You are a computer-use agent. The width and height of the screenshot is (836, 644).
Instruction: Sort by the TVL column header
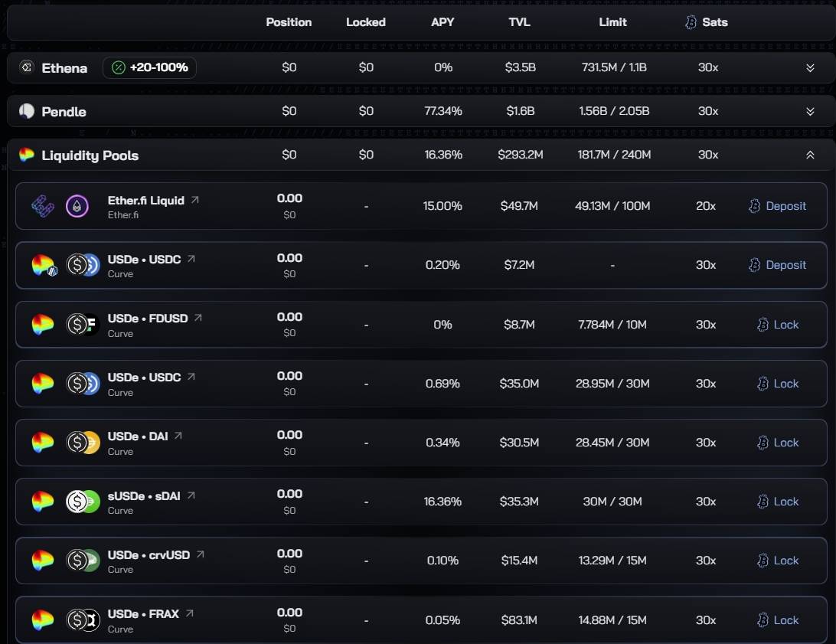tap(519, 22)
